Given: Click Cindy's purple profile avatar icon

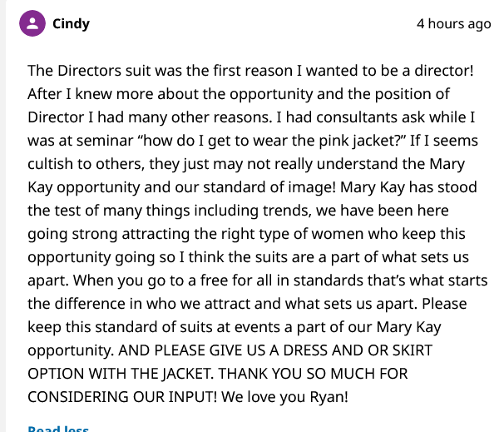Looking at the screenshot, I should (x=32, y=23).
